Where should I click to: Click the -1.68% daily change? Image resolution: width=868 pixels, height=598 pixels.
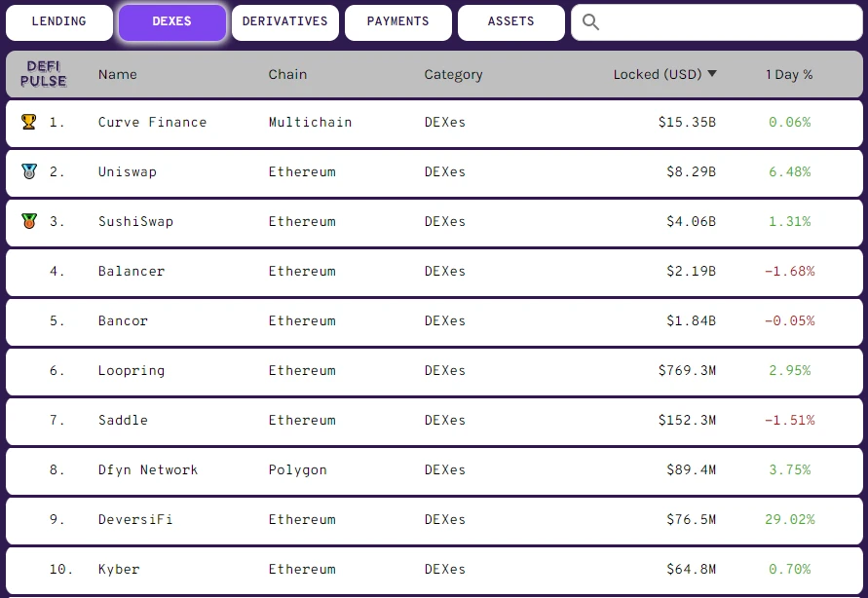point(790,271)
